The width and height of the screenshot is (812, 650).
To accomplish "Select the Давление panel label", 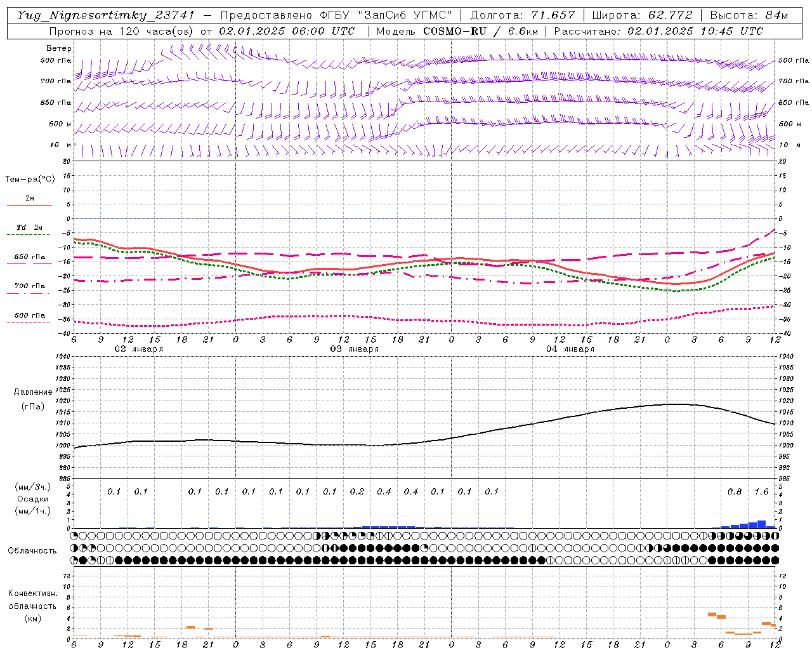I will [x=33, y=392].
